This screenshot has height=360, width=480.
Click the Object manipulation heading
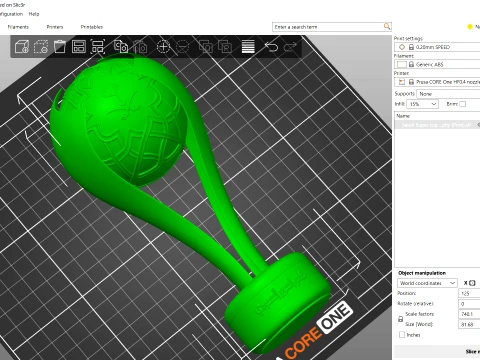click(422, 273)
